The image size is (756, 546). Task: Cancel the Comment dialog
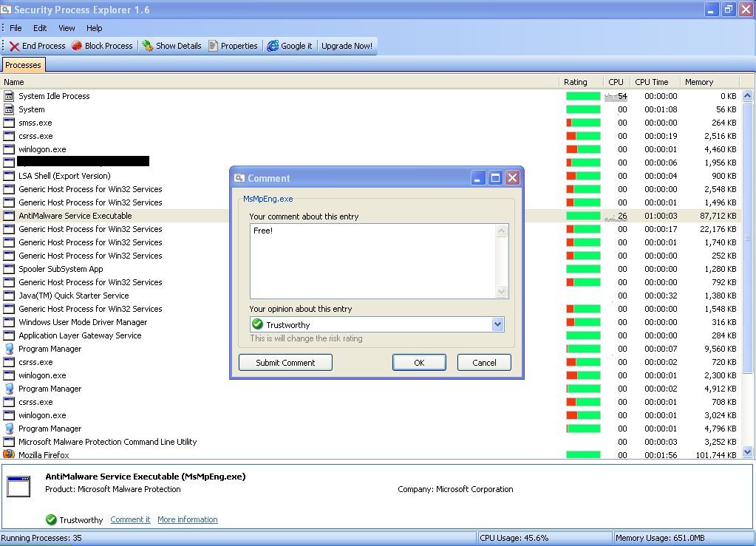tap(484, 362)
